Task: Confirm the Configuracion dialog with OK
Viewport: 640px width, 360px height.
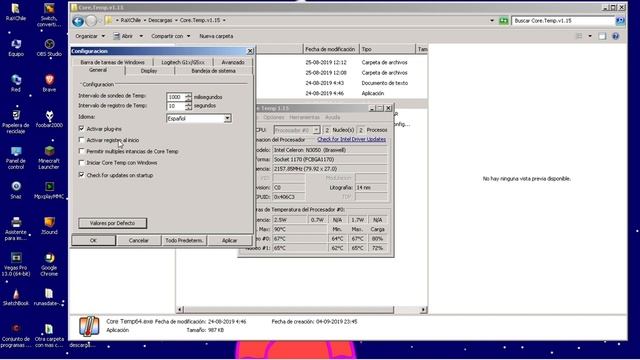Action: tap(93, 240)
